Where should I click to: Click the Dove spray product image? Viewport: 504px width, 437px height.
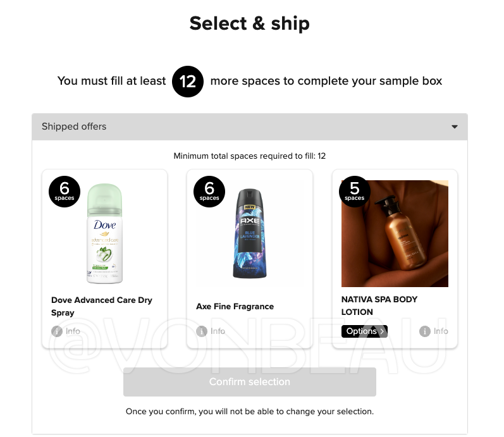[x=105, y=233]
